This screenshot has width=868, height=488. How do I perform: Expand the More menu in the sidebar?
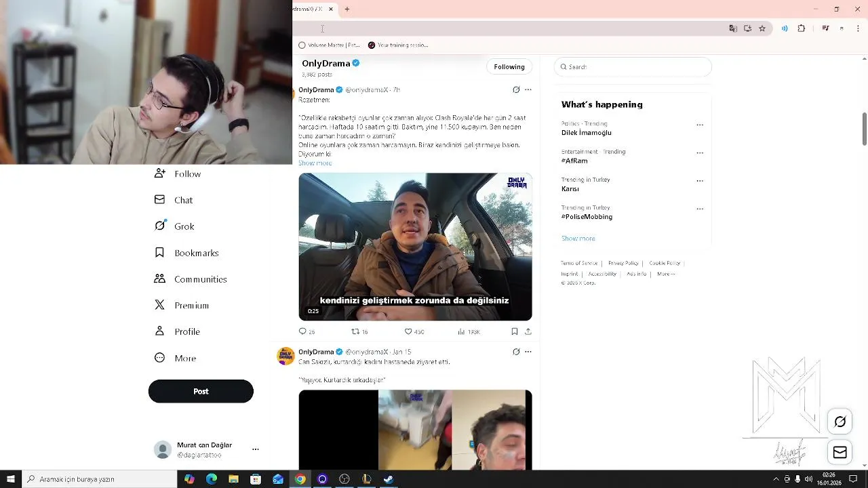[175, 358]
